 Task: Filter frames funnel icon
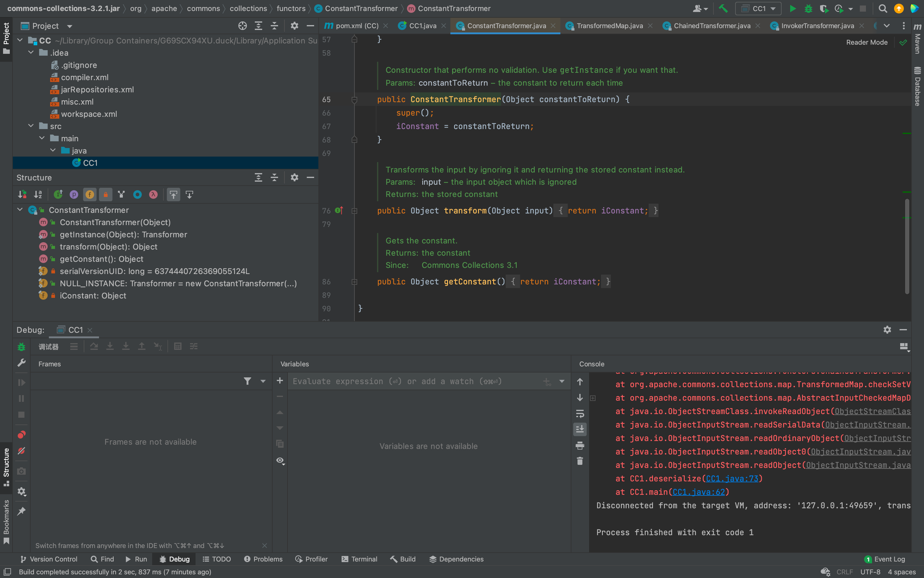[248, 381]
